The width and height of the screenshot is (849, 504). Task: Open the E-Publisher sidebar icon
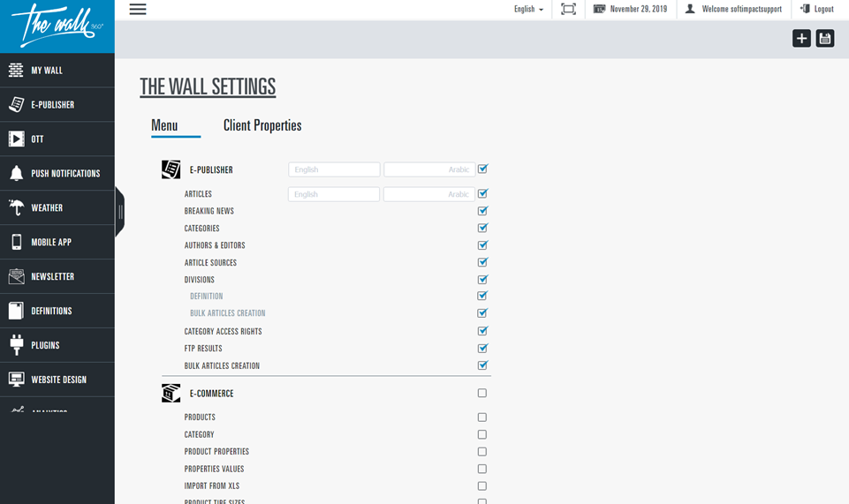point(16,104)
